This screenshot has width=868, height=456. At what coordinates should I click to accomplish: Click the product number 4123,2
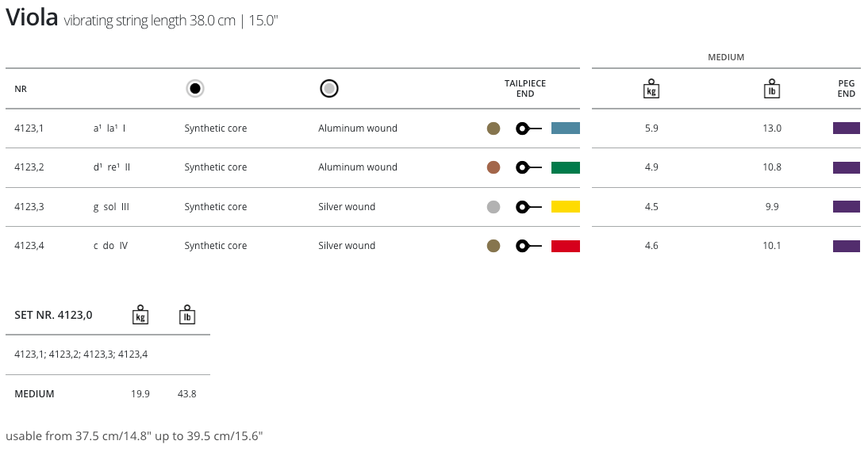tap(29, 167)
